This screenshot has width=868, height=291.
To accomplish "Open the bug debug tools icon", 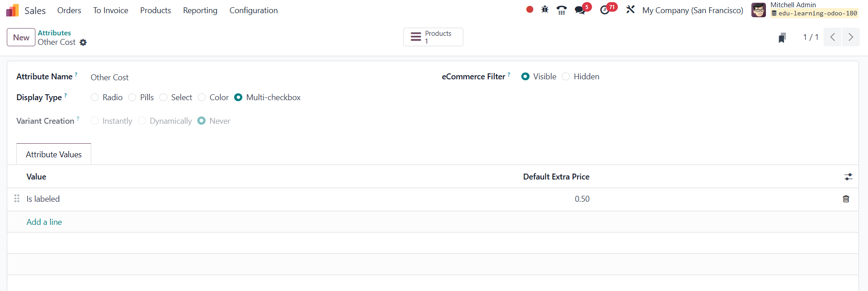I will (545, 10).
